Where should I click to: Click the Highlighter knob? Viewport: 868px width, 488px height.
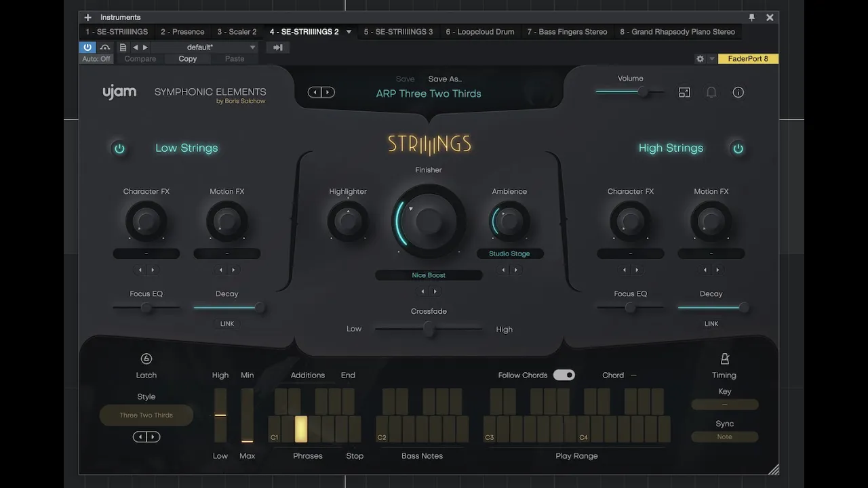tap(348, 221)
